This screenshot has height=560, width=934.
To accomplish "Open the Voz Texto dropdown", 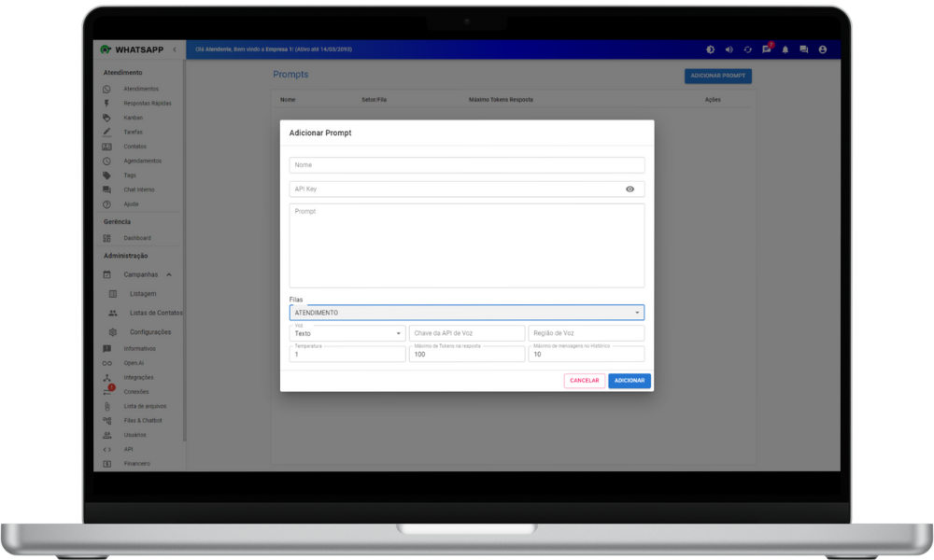I will click(347, 333).
